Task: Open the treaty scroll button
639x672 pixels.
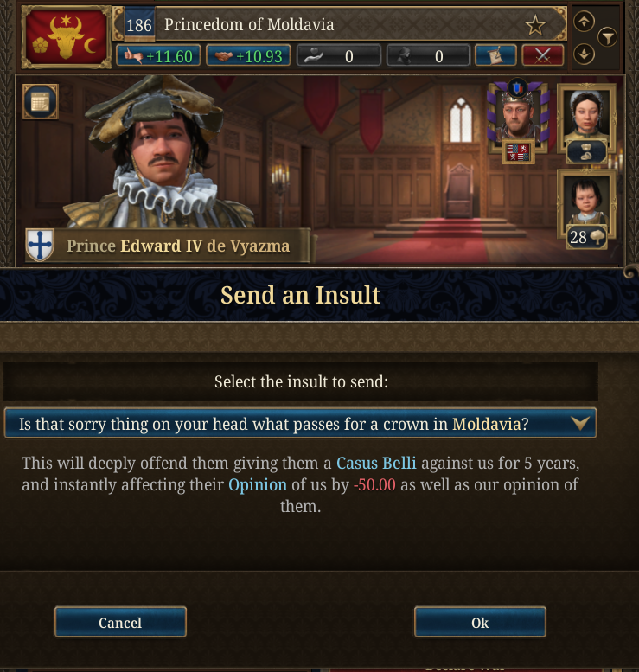Action: [495, 55]
